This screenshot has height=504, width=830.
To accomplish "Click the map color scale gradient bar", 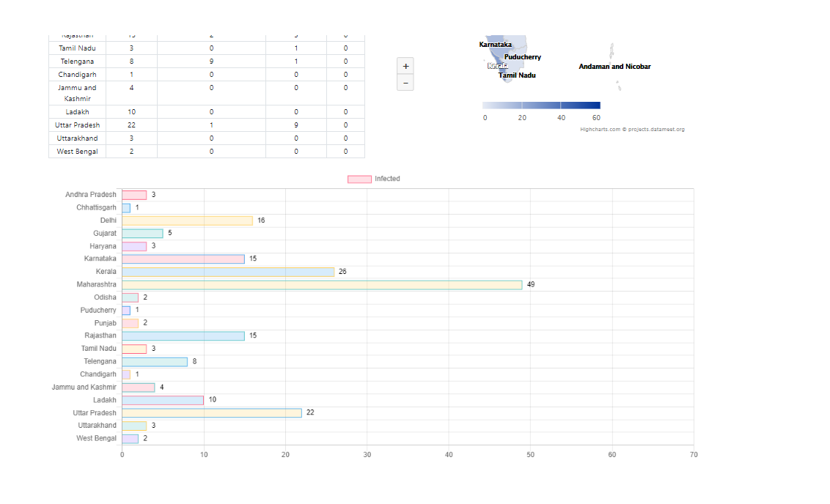I will [542, 105].
